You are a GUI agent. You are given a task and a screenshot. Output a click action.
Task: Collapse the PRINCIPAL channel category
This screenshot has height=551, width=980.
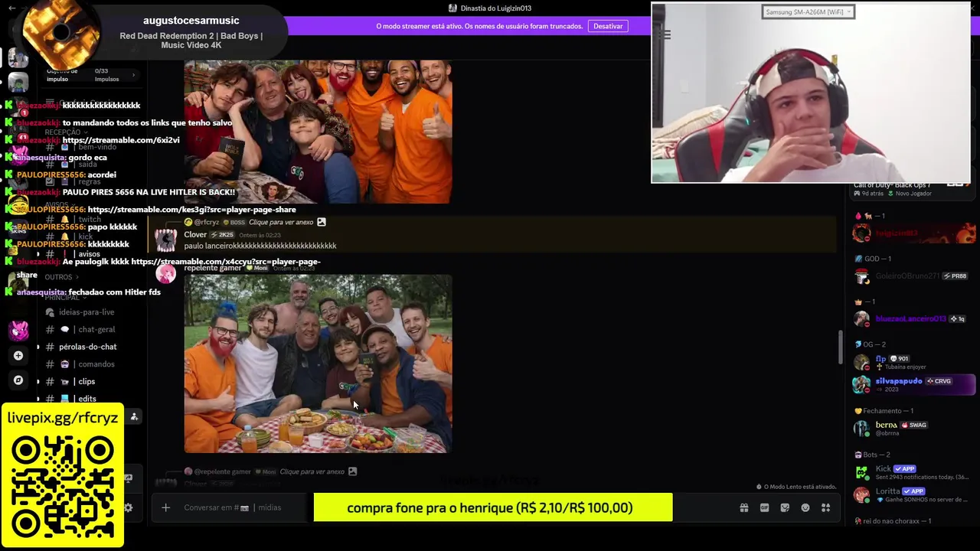click(x=64, y=298)
